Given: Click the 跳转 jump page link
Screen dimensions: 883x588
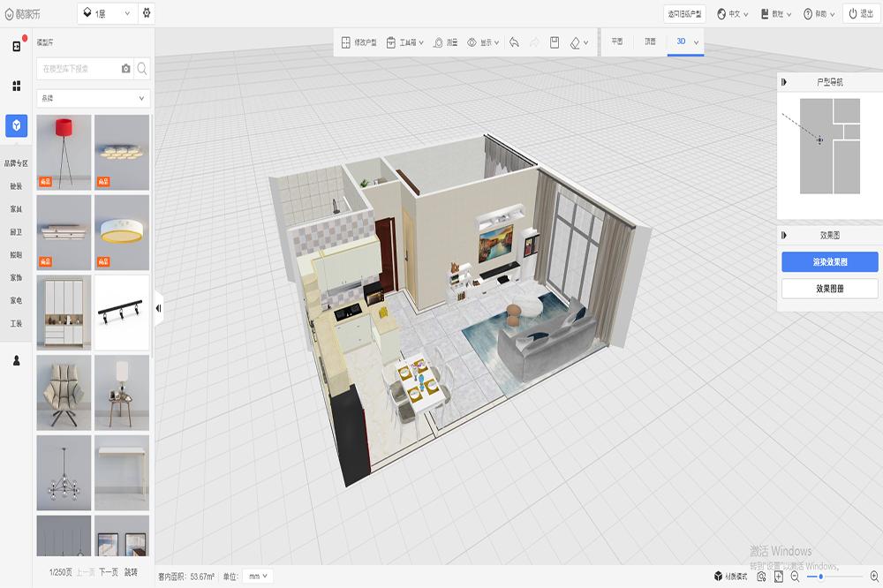Looking at the screenshot, I should 131,572.
